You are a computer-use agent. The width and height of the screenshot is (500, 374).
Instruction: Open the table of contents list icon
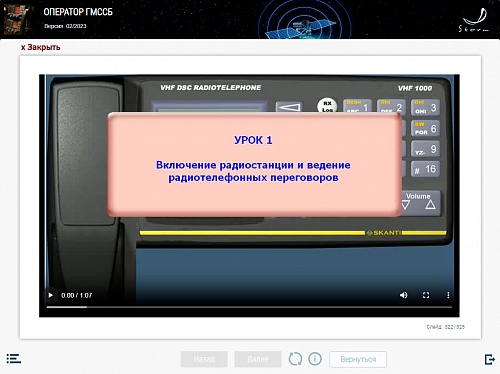tap(14, 359)
